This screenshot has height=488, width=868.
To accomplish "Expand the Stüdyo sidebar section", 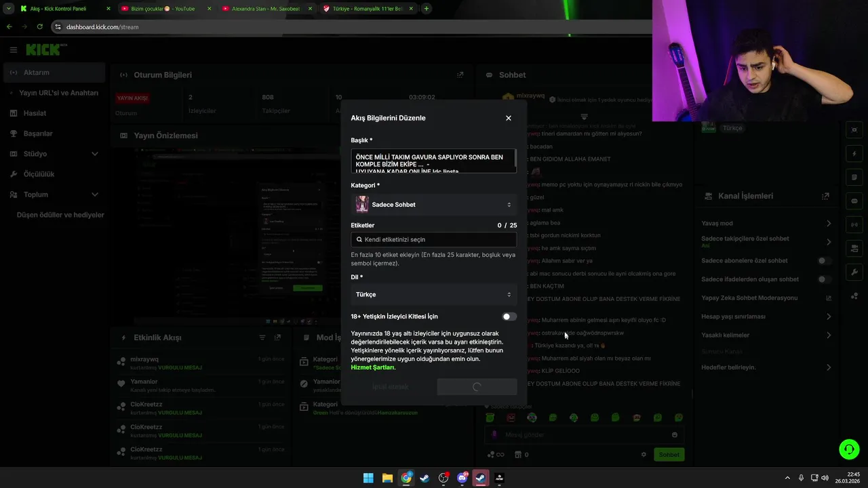I will pyautogui.click(x=54, y=154).
